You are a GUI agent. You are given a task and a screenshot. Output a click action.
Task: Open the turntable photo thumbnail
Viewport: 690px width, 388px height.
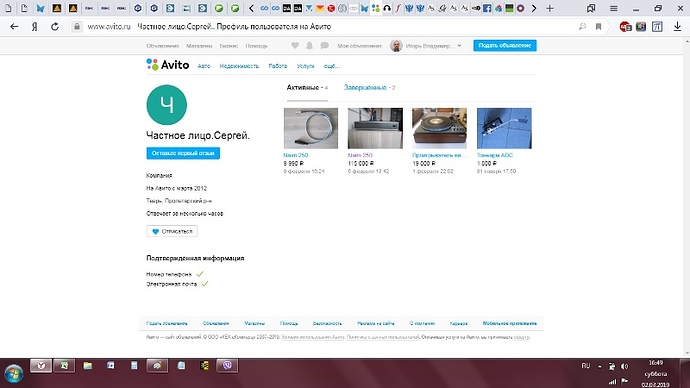click(x=439, y=128)
